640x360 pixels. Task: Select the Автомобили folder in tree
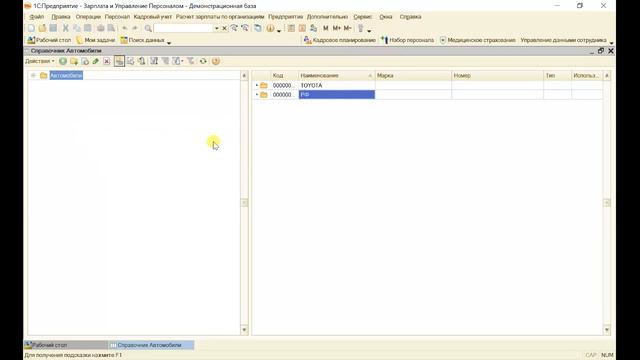click(x=66, y=76)
